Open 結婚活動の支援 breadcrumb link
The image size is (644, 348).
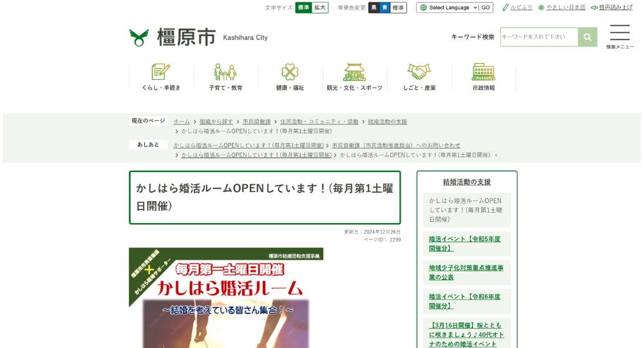(x=387, y=122)
